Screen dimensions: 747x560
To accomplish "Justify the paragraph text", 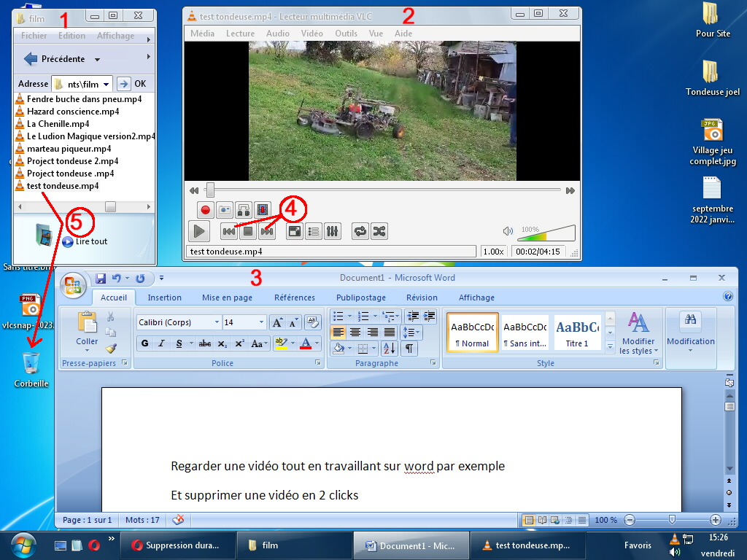I will coord(390,332).
